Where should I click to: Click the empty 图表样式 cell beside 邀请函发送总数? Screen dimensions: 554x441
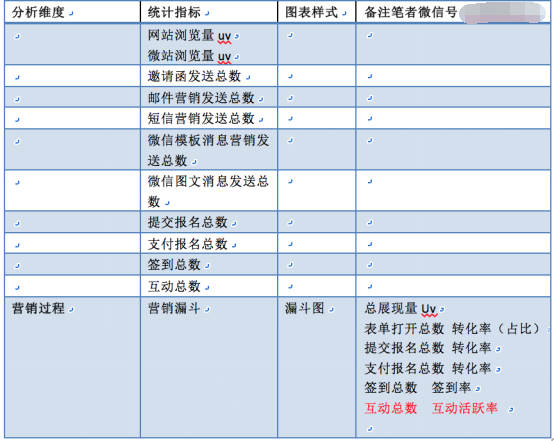pos(317,76)
